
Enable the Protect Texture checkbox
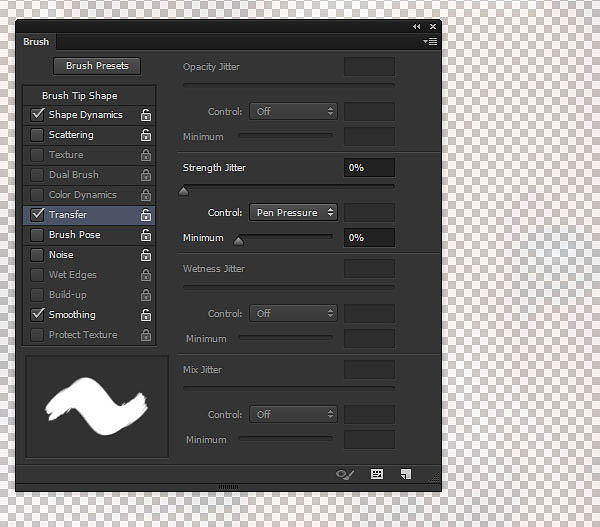pyautogui.click(x=37, y=334)
